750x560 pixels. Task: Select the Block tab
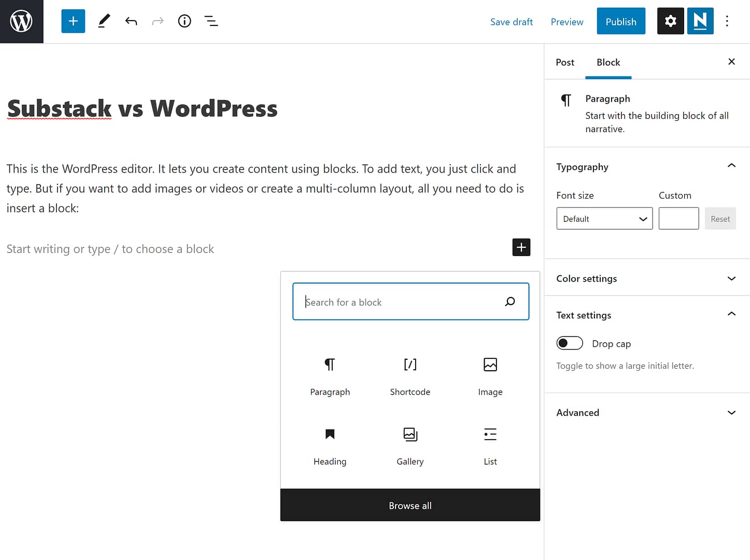click(608, 62)
